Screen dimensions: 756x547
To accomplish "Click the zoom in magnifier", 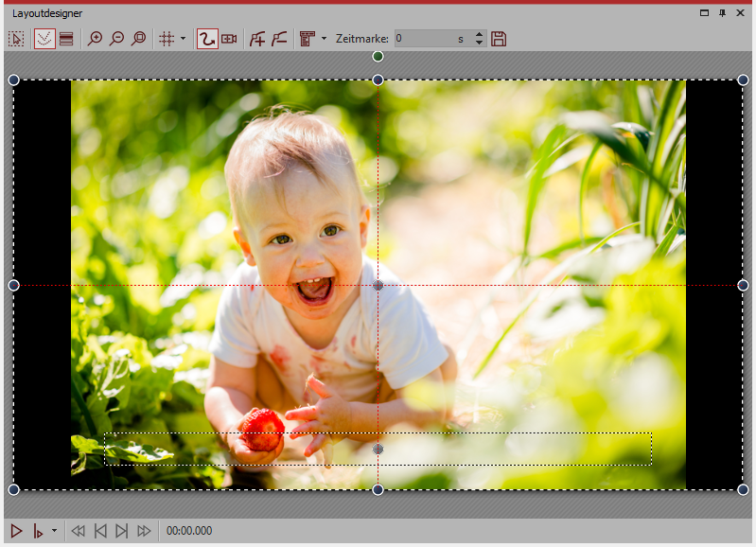I will pyautogui.click(x=95, y=39).
